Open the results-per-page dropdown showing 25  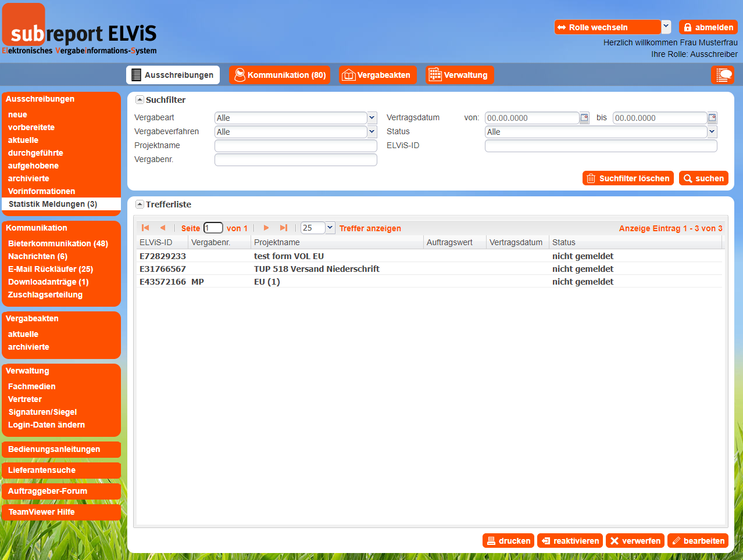[330, 228]
